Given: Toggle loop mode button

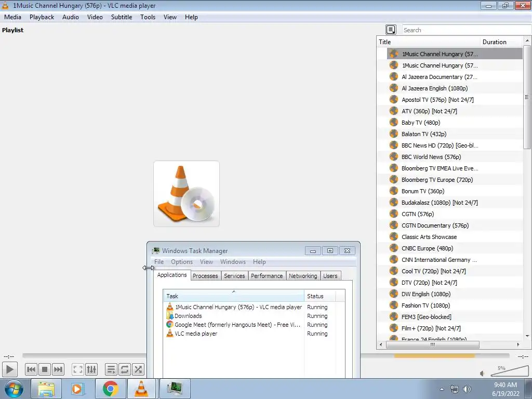Looking at the screenshot, I should pyautogui.click(x=125, y=369).
